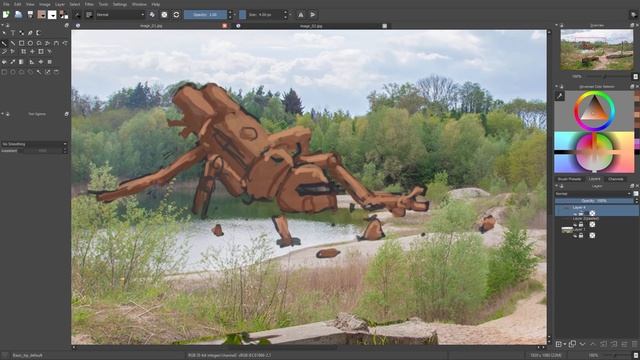This screenshot has height=360, width=640.
Task: Open the brush editor settings
Action: coord(78,14)
